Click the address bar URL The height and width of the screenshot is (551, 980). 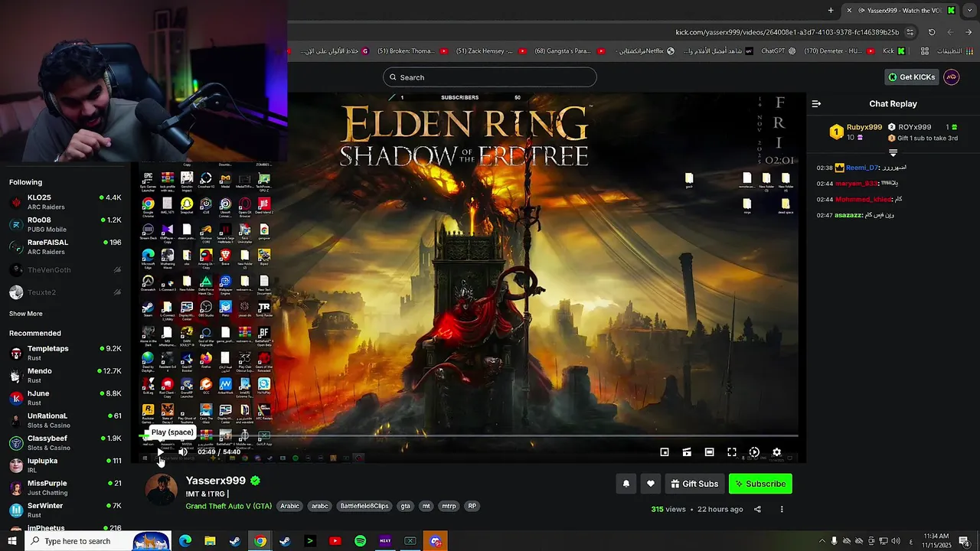787,32
